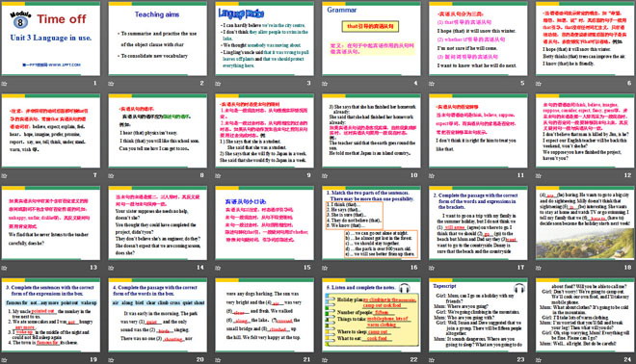
Task: Click slide number label '16'
Action: click(x=413, y=268)
